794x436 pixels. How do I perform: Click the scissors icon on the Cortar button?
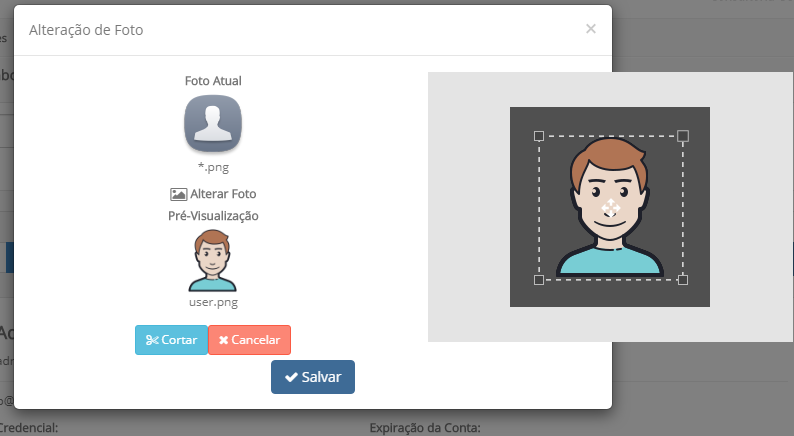pyautogui.click(x=152, y=340)
